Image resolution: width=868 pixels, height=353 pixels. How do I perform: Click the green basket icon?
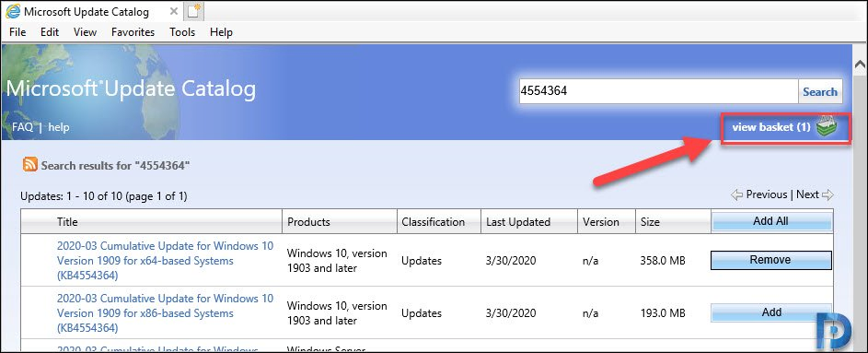click(827, 127)
